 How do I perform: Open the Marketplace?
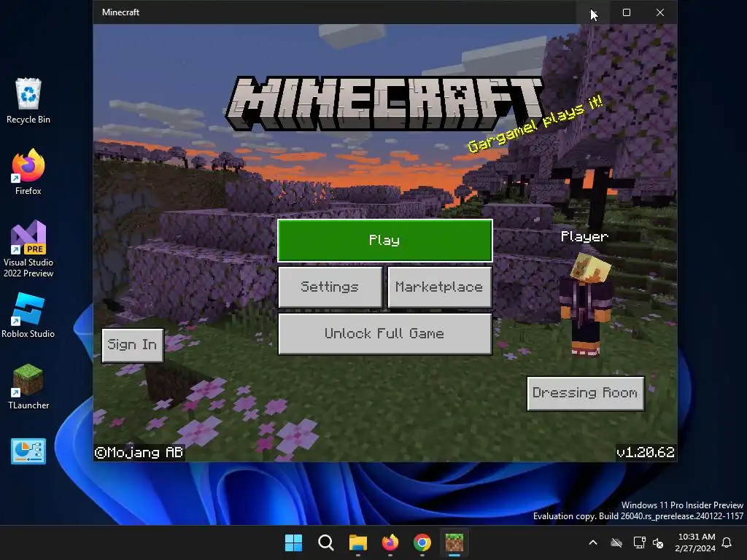[x=439, y=287]
